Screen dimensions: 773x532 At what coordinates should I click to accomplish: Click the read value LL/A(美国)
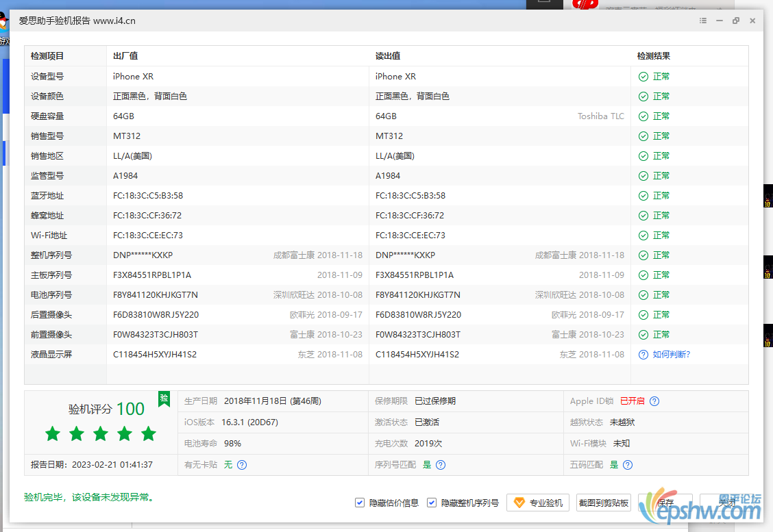(x=395, y=156)
